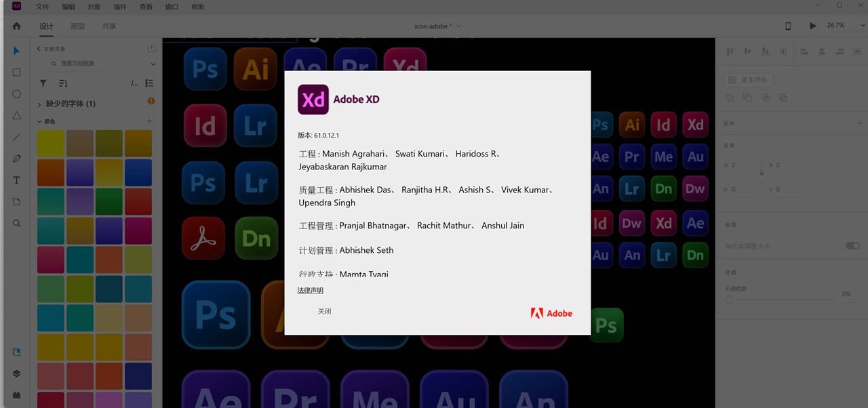Click the Adobe logo in the dialog
This screenshot has height=408, width=868.
(551, 313)
